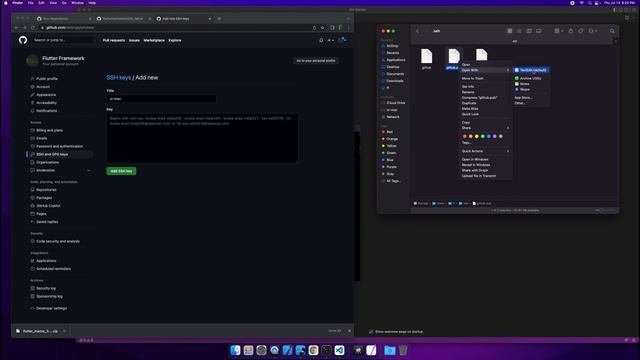Switch Finder to column view
The image size is (640, 360).
529,31
